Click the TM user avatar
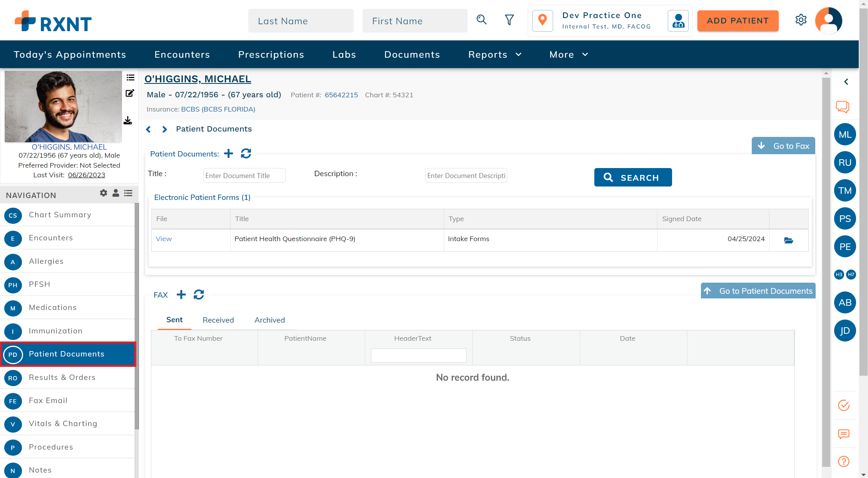The height and width of the screenshot is (478, 868). [845, 191]
